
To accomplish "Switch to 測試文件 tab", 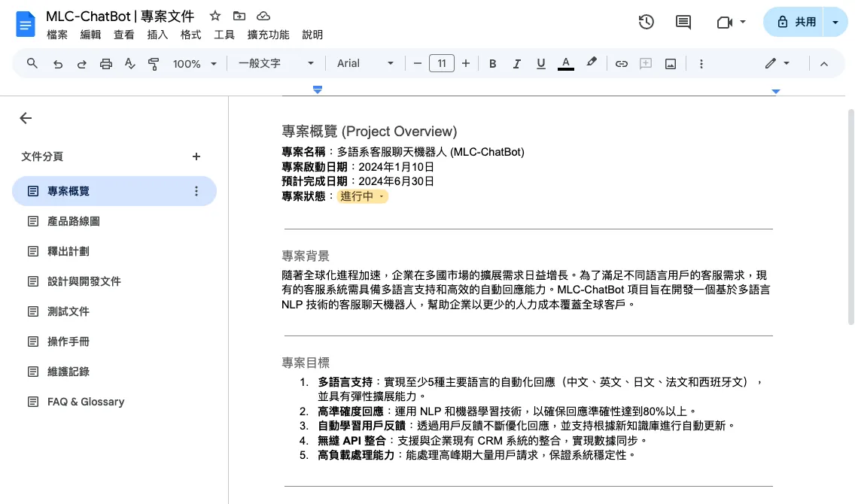I will (114, 311).
